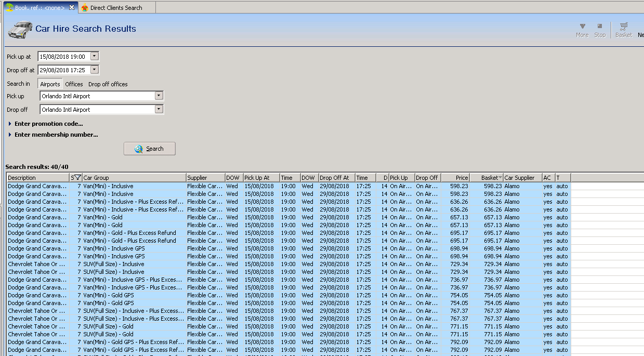Image resolution: width=644 pixels, height=356 pixels.
Task: Sort by the Car Group column header
Action: (134, 178)
